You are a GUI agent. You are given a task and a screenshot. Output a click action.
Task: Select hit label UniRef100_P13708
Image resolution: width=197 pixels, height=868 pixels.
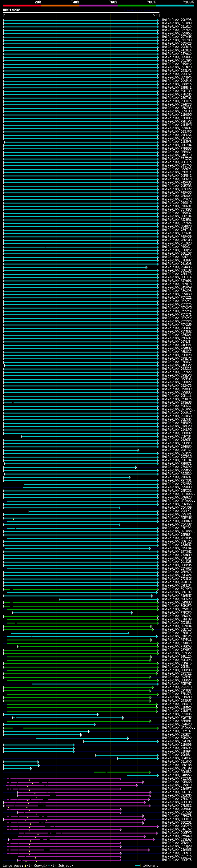tap(177, 40)
